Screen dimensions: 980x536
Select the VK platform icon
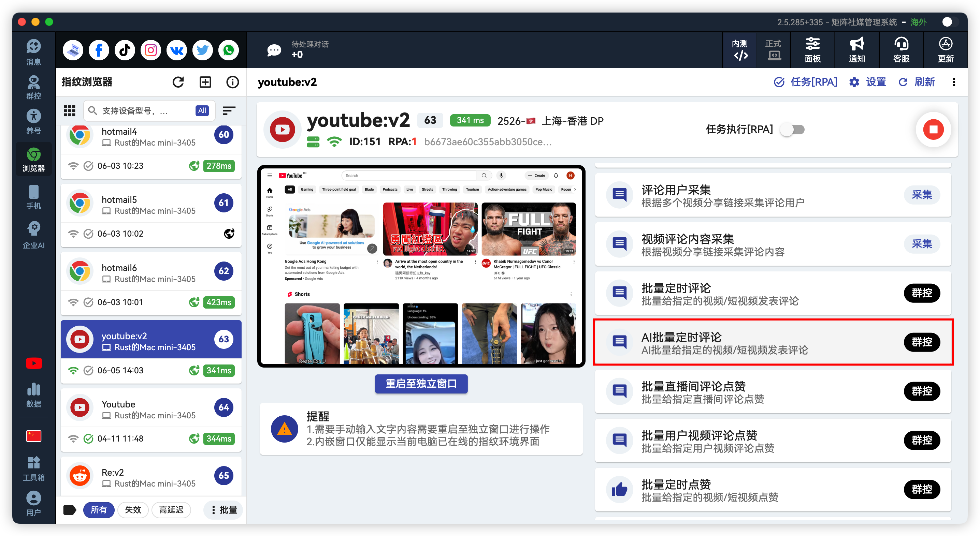click(176, 50)
